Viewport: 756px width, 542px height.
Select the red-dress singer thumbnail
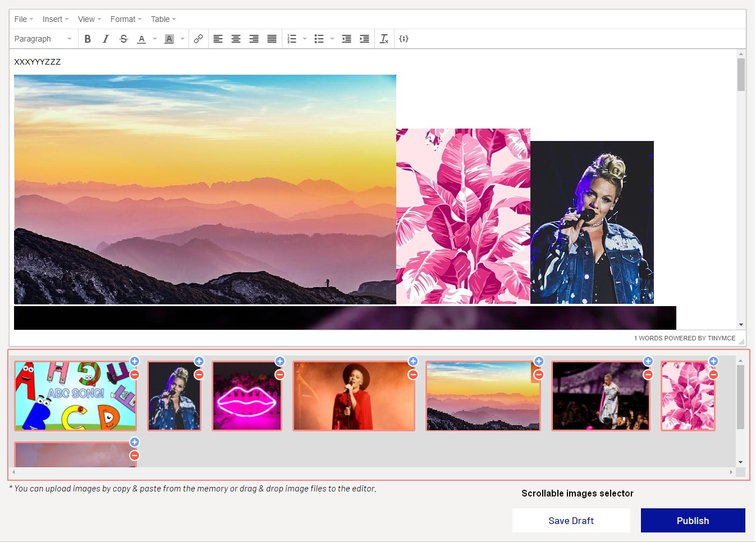pos(354,396)
